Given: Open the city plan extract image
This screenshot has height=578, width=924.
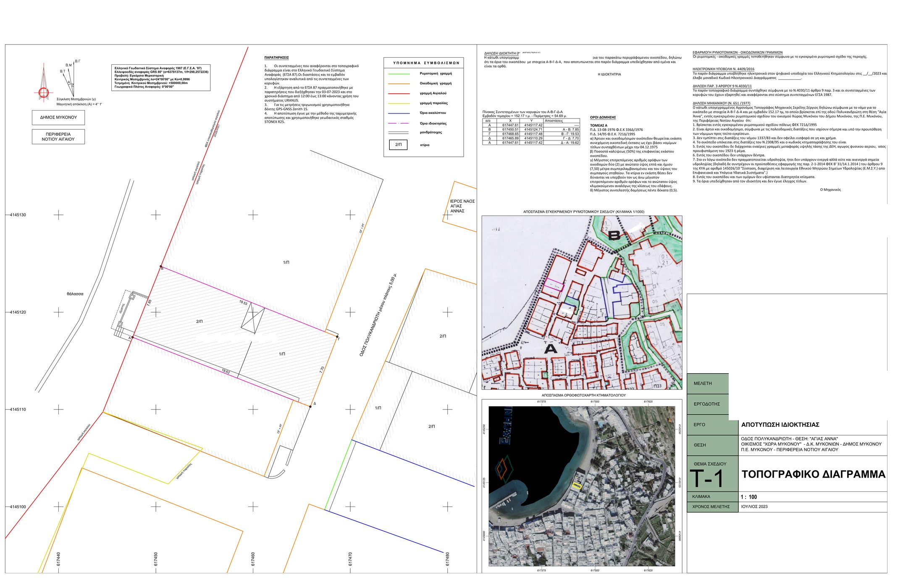Looking at the screenshot, I should click(x=582, y=303).
